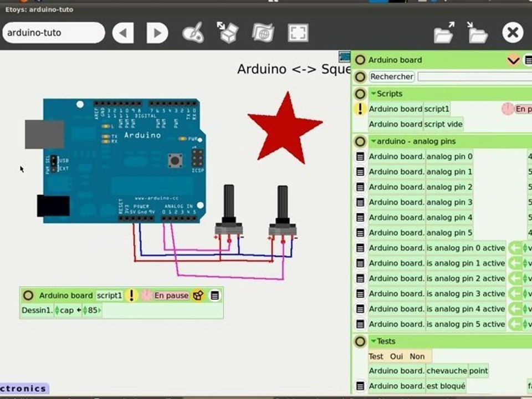Screen dimensions: 532x399
Task: Pick the Test Oui Non tile
Action: point(400,356)
